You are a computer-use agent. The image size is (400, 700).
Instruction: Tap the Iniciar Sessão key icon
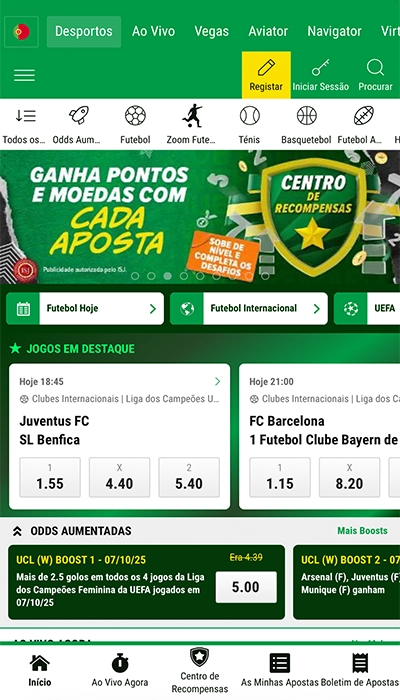(321, 68)
